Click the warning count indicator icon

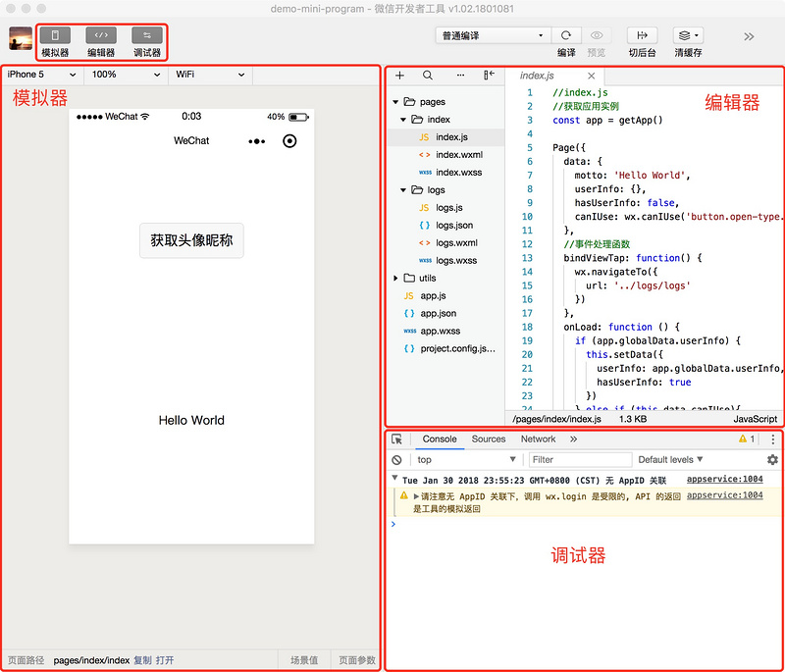pyautogui.click(x=747, y=439)
